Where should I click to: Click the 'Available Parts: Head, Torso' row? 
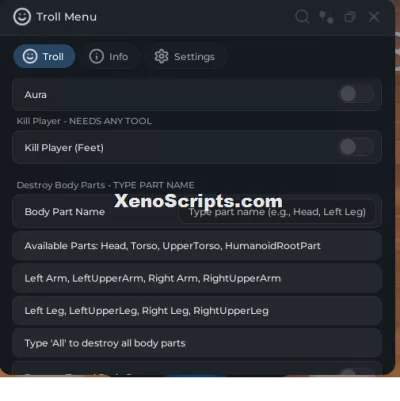coord(197,246)
